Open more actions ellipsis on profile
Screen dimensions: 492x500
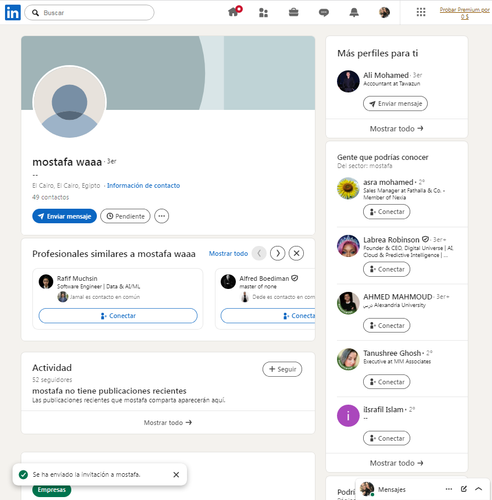[x=162, y=216]
